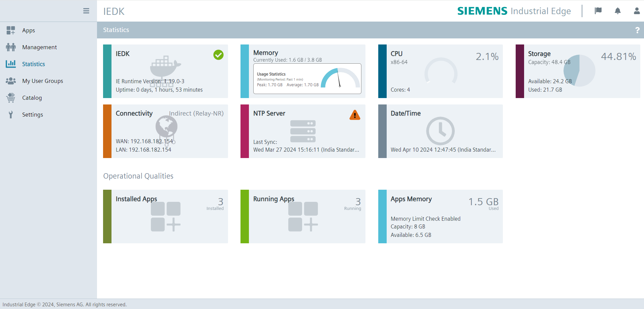Click the Apps grid icon in sidebar

click(x=11, y=30)
